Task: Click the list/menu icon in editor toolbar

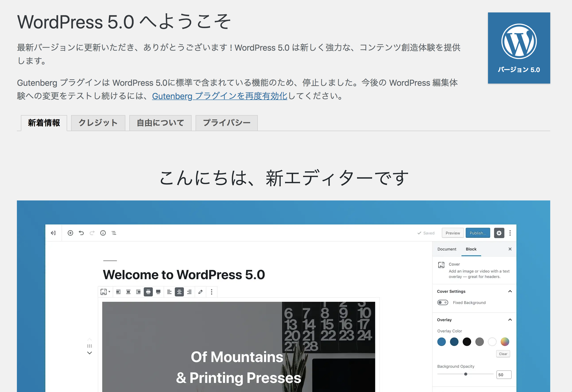Action: click(115, 234)
